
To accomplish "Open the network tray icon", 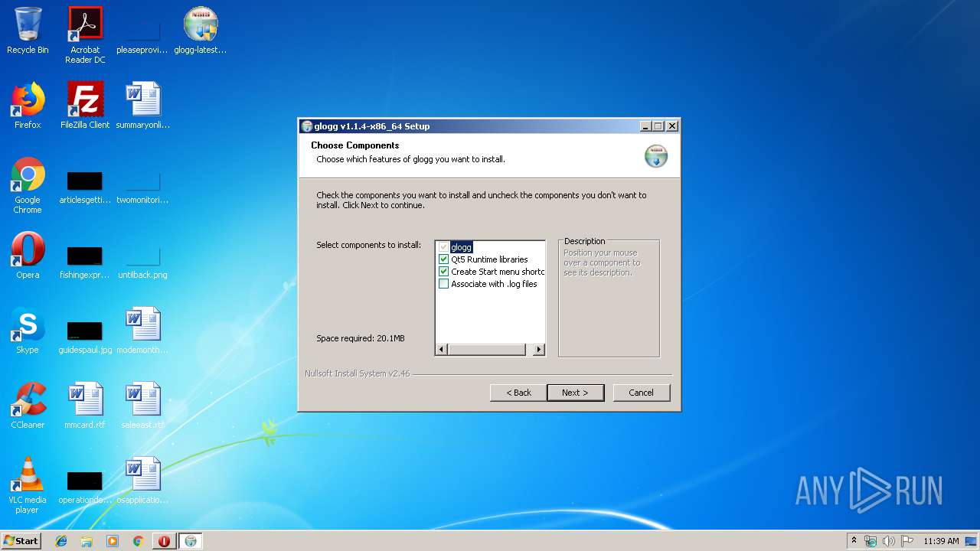I will click(x=871, y=541).
